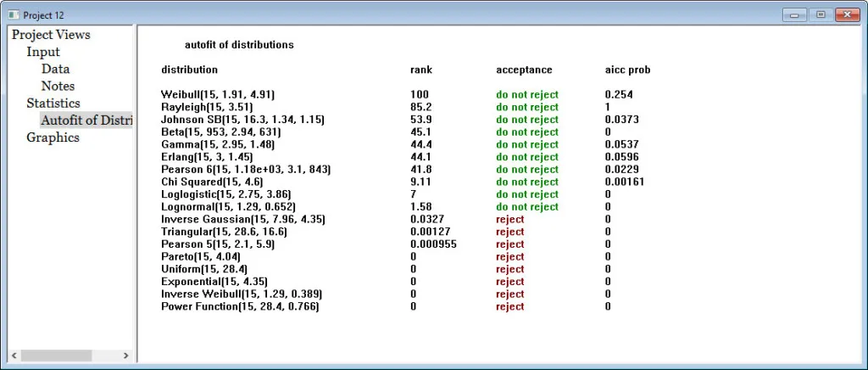Click the 'autofit of distributions' heading
Image resolution: width=868 pixels, height=370 pixels.
coord(239,45)
